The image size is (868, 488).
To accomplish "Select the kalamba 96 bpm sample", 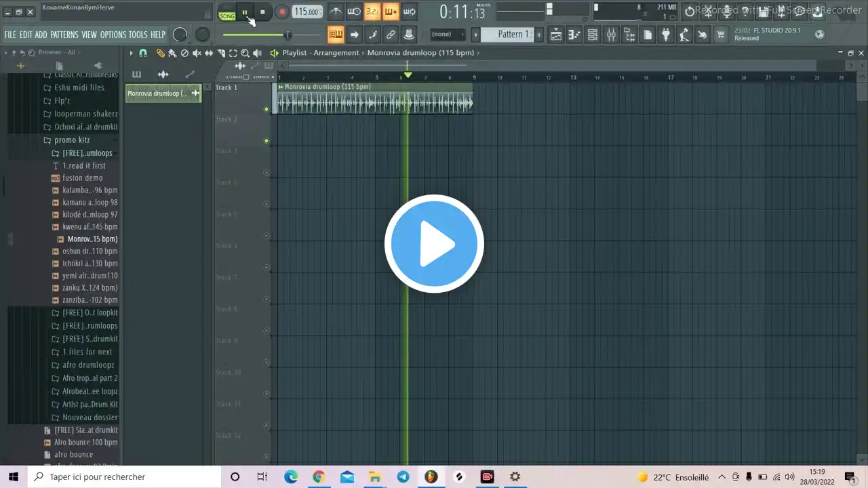I will point(85,190).
